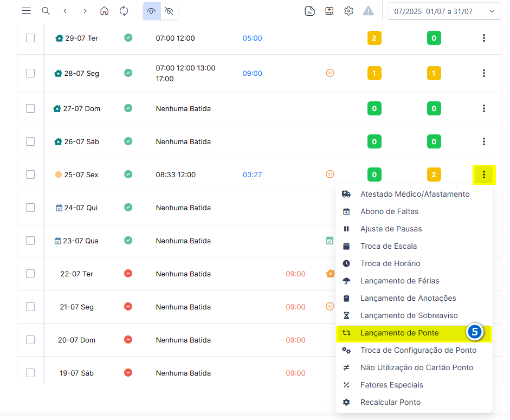Viewport: 510px width, 420px height.
Task: Choose Recalcular Ponto
Action: [414, 403]
